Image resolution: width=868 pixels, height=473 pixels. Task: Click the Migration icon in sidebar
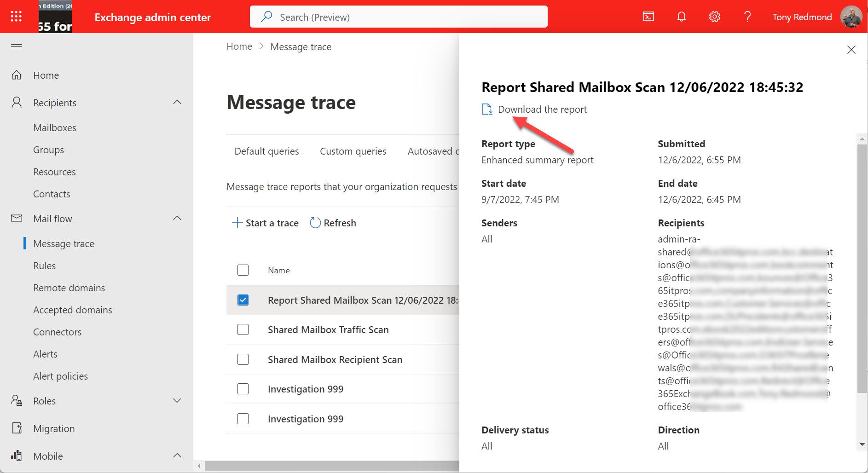(x=17, y=428)
